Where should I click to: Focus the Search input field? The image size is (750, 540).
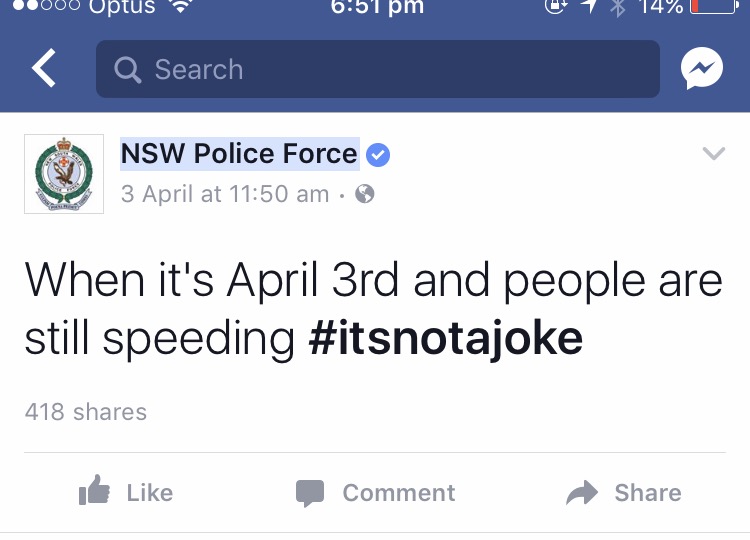pyautogui.click(x=378, y=69)
